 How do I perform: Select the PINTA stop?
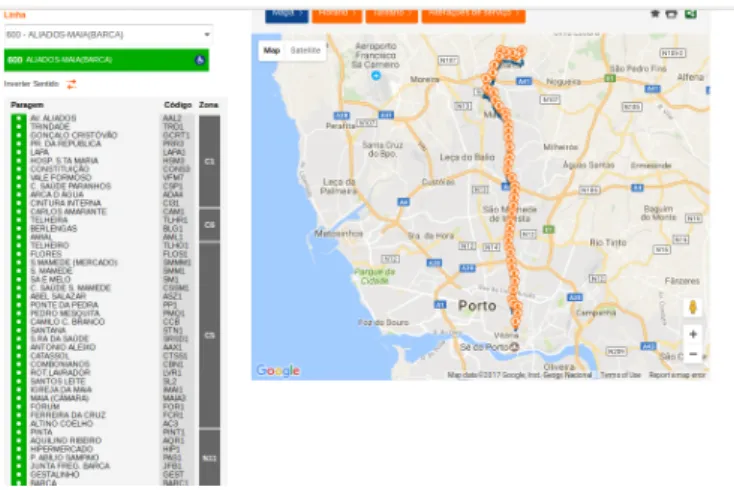(x=41, y=432)
